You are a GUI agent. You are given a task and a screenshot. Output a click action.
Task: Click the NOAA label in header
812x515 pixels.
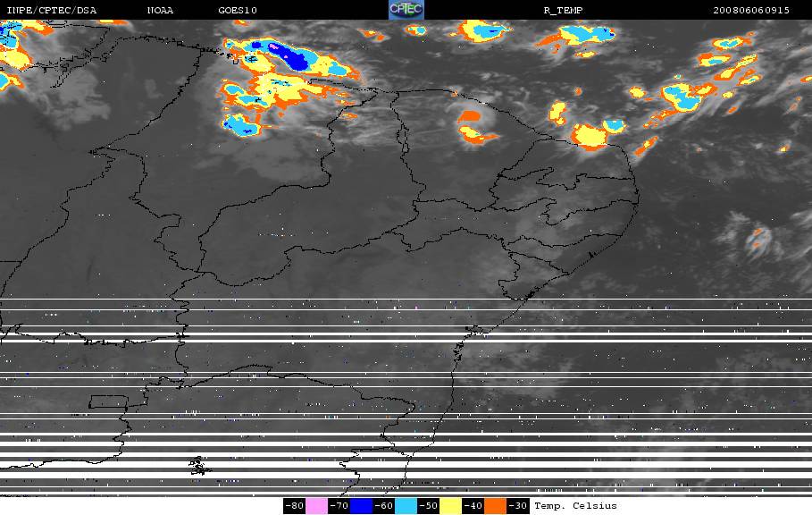click(x=160, y=11)
